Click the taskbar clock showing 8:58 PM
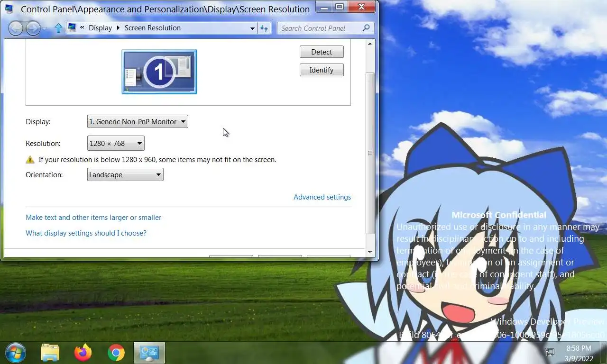Screen dimensions: 607x364 coord(579,353)
